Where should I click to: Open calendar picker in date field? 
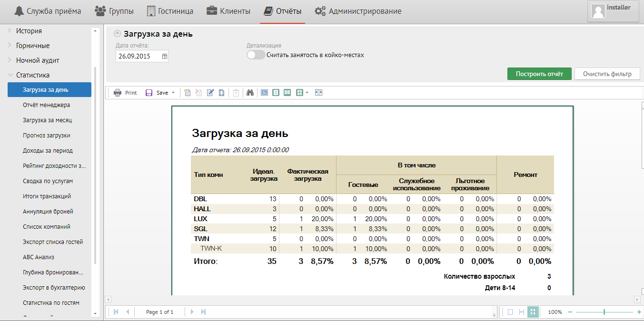[x=165, y=56]
